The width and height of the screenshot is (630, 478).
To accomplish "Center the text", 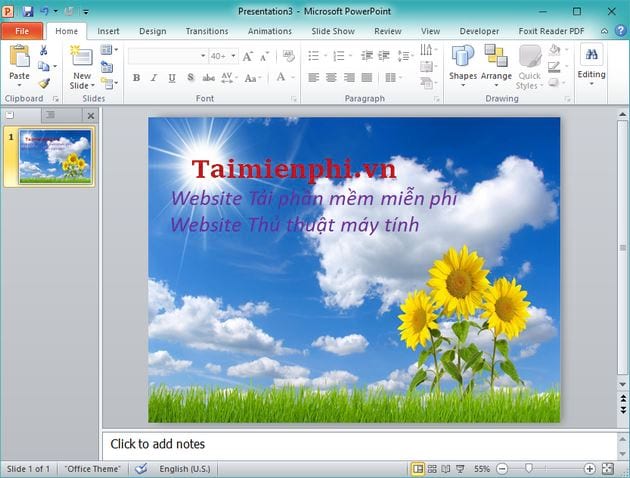I will click(331, 78).
